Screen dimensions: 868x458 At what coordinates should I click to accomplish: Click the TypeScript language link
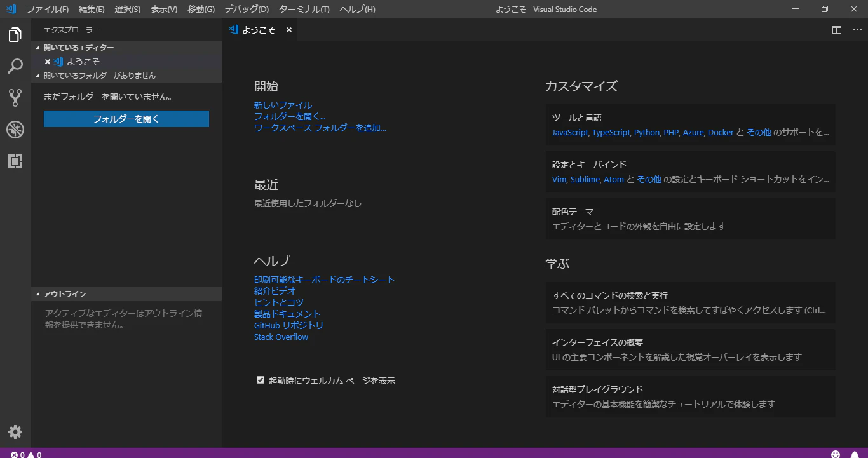[x=611, y=133]
